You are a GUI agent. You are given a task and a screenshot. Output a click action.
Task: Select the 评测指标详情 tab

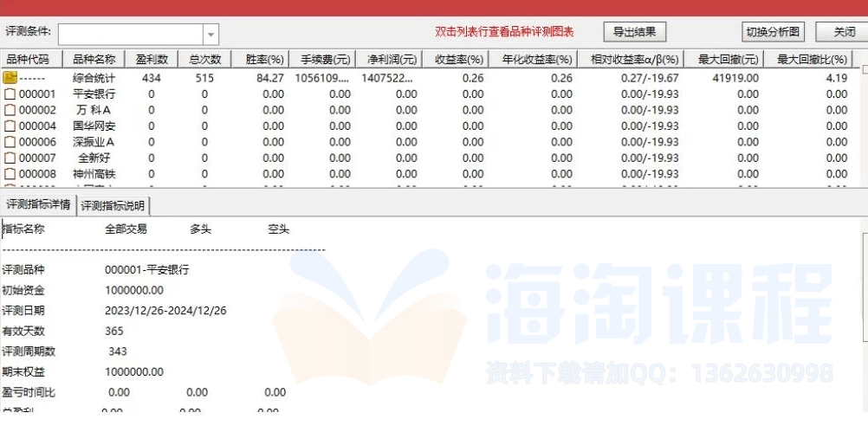coord(38,205)
